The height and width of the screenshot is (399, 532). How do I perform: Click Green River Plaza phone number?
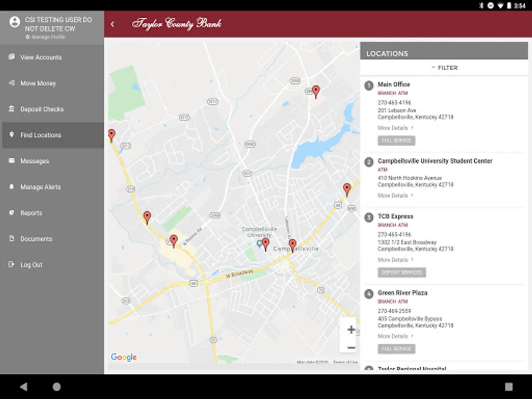pos(394,311)
